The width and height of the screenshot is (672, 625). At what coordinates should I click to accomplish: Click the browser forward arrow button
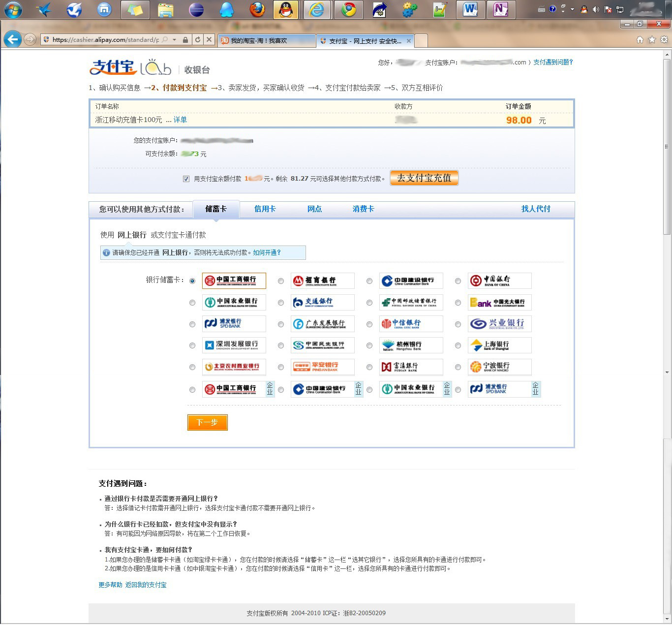(x=30, y=39)
